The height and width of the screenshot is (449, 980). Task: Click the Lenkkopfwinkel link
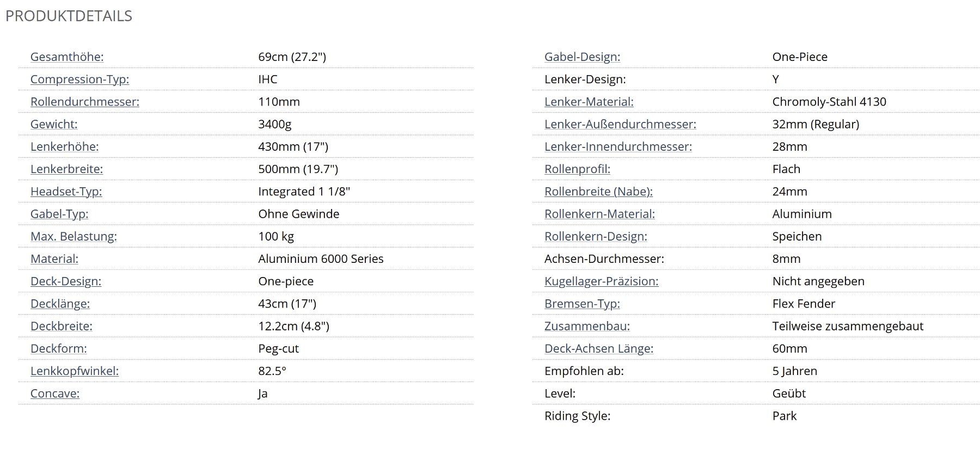[x=75, y=371]
